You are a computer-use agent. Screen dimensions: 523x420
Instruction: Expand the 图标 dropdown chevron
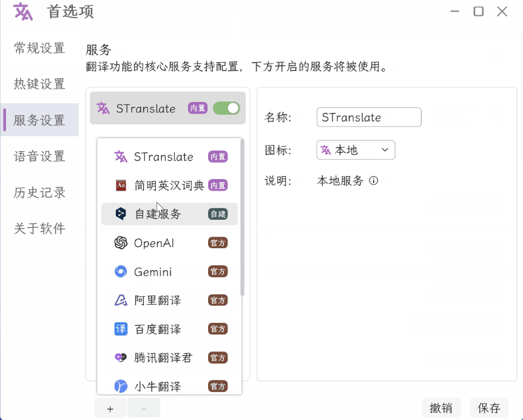(385, 150)
